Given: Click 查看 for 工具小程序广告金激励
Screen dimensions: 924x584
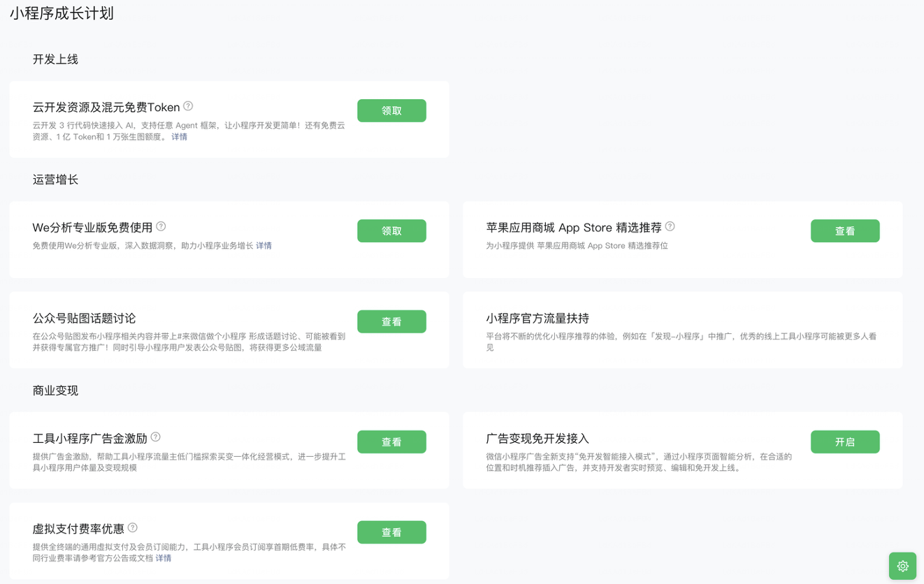Looking at the screenshot, I should (x=391, y=442).
